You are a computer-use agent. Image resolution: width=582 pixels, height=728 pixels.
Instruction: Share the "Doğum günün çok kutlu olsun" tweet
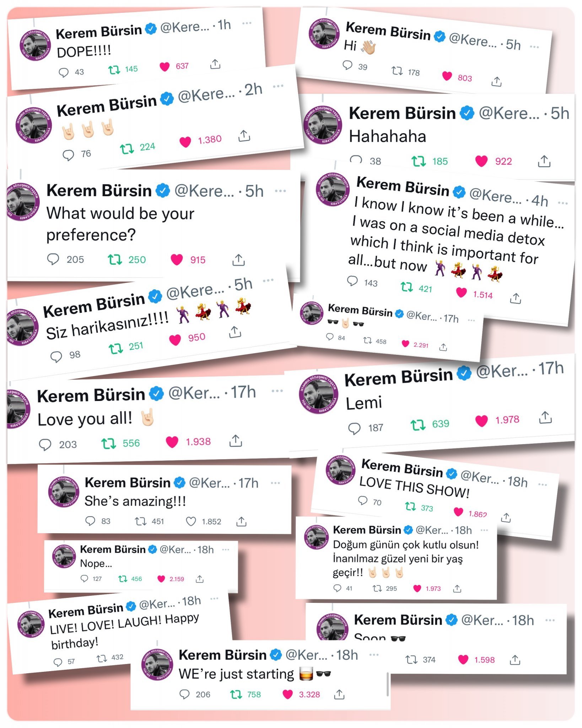[457, 589]
